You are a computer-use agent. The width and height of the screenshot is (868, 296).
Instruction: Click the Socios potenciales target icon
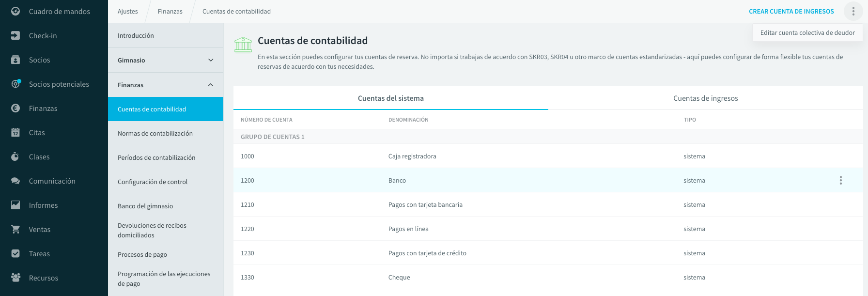(15, 84)
